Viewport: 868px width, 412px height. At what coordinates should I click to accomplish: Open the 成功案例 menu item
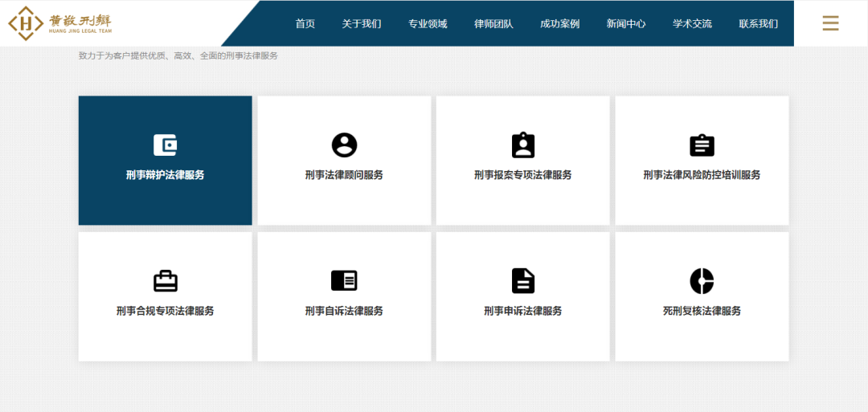point(559,24)
